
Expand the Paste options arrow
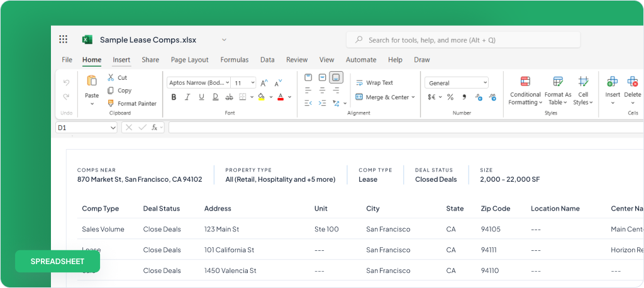point(92,104)
